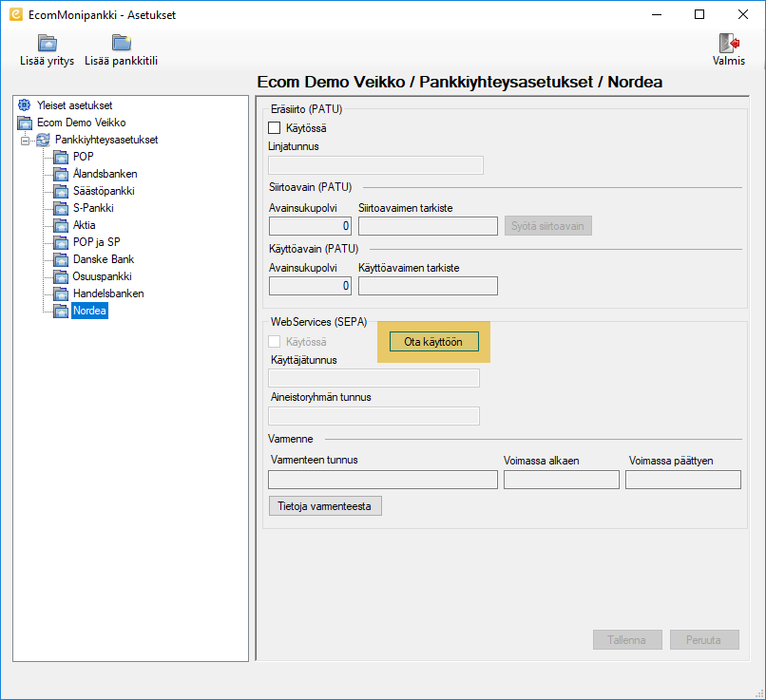The image size is (766, 700).
Task: Click the Käyttöavaimen tarkiste field
Action: pyautogui.click(x=428, y=286)
